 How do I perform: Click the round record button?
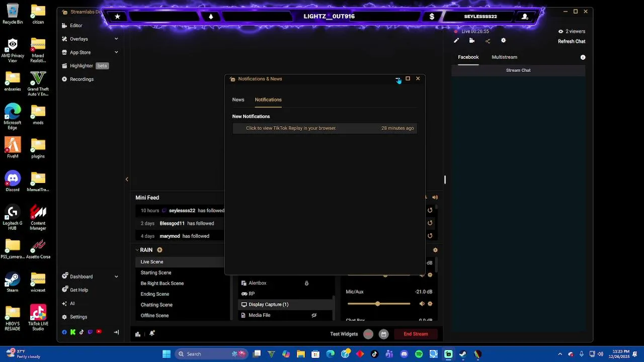pyautogui.click(x=368, y=334)
